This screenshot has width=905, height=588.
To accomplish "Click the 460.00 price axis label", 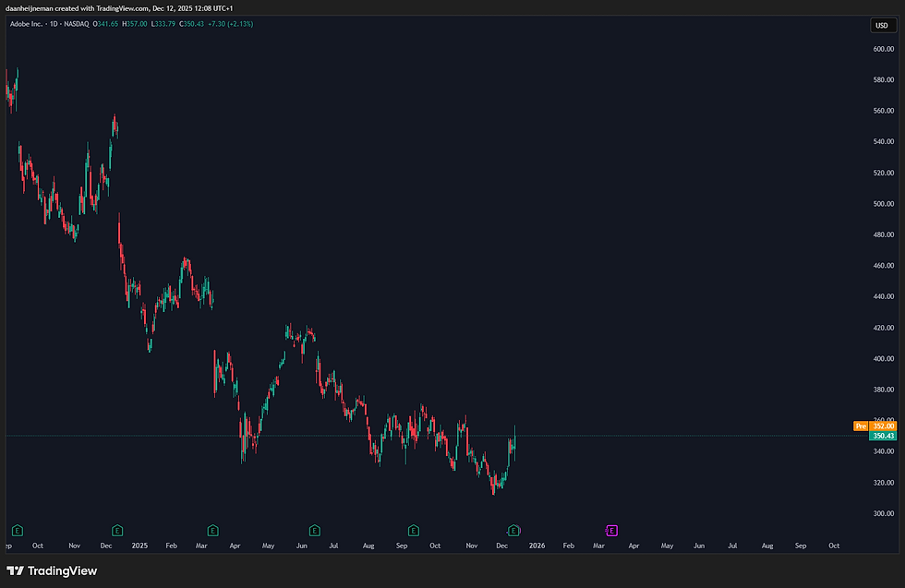I will [x=883, y=266].
